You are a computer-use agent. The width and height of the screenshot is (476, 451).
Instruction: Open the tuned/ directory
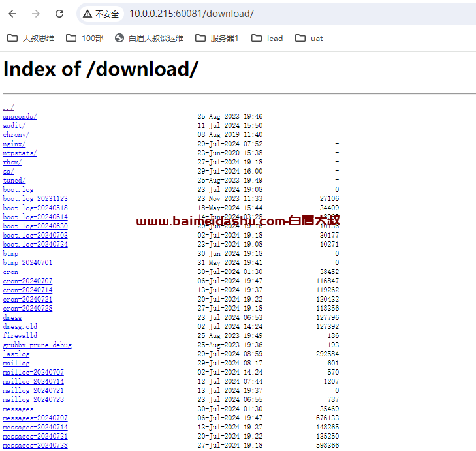(x=14, y=180)
